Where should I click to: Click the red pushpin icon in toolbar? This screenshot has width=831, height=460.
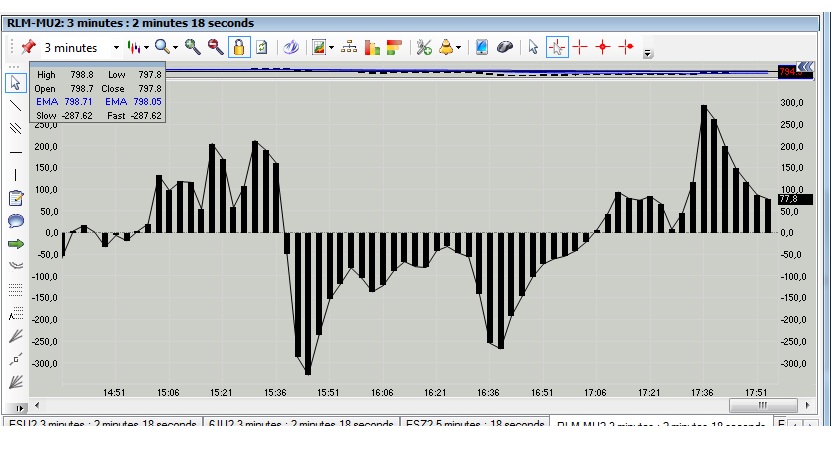coord(28,48)
